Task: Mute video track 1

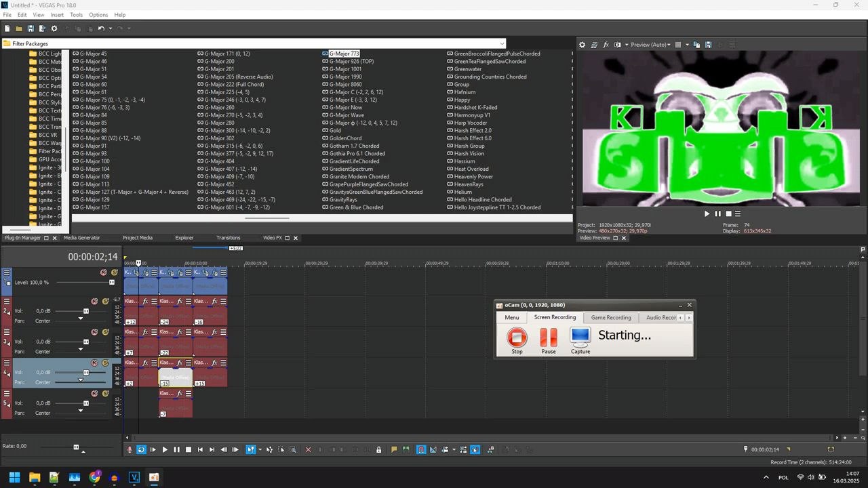Action: [x=104, y=272]
